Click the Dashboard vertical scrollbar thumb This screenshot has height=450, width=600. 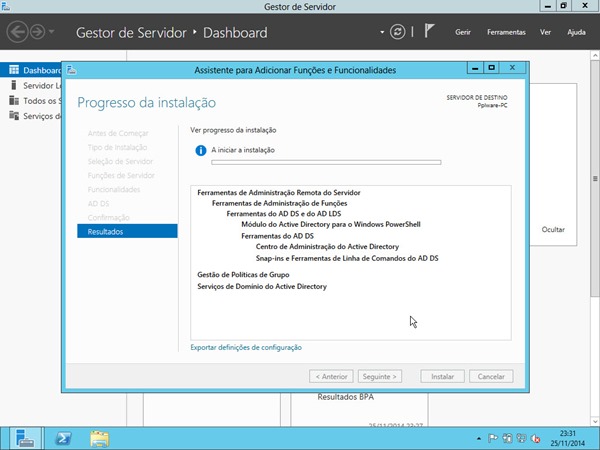pos(595,178)
